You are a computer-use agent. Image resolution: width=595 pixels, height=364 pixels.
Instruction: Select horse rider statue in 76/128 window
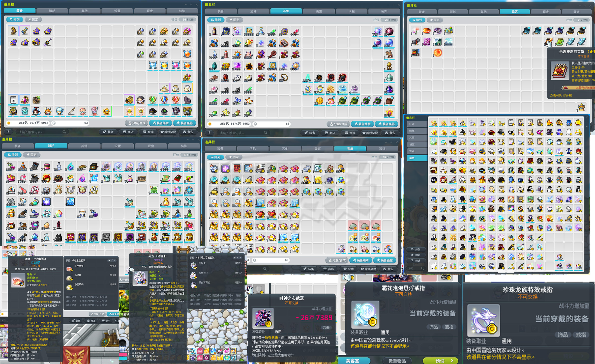(389, 55)
